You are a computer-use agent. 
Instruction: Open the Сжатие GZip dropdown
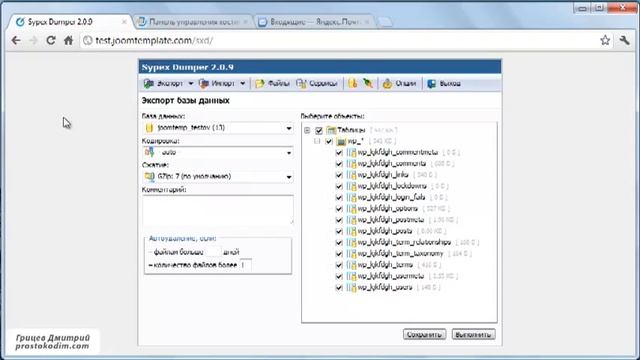point(218,177)
